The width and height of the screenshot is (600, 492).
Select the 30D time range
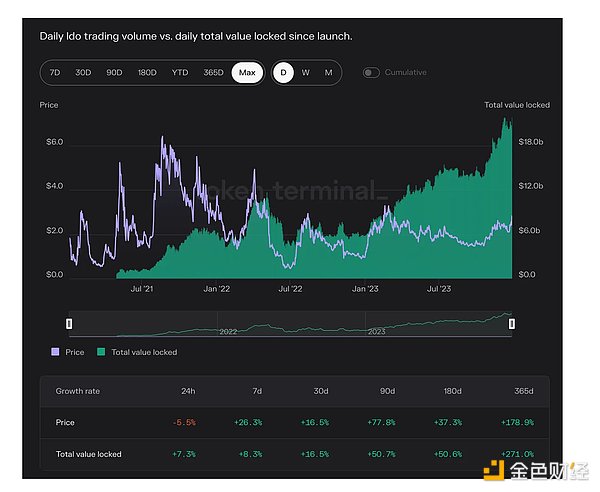pyautogui.click(x=84, y=73)
